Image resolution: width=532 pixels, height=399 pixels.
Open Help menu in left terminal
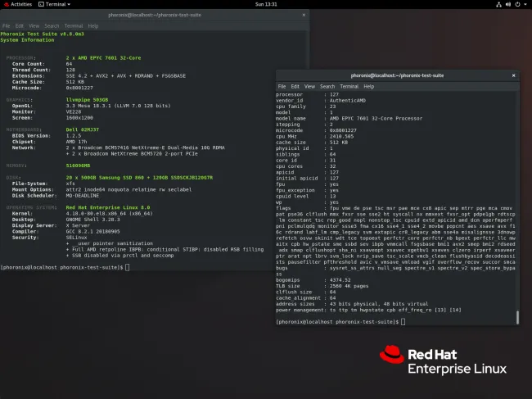[92, 25]
